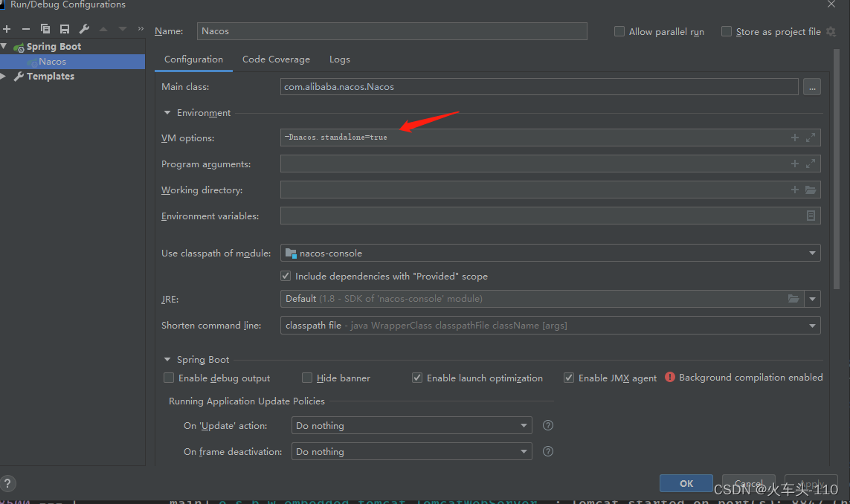The image size is (850, 504).
Task: Insert macro in Program arguments field
Action: tap(795, 164)
